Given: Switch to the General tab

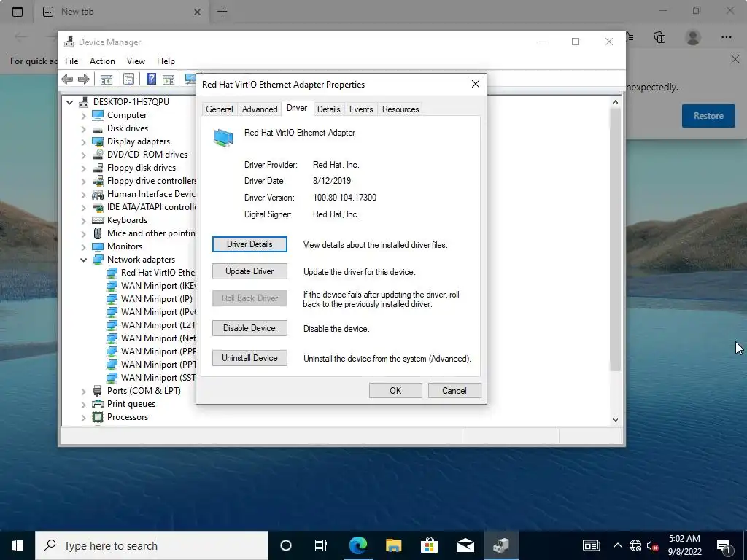Looking at the screenshot, I should 219,109.
